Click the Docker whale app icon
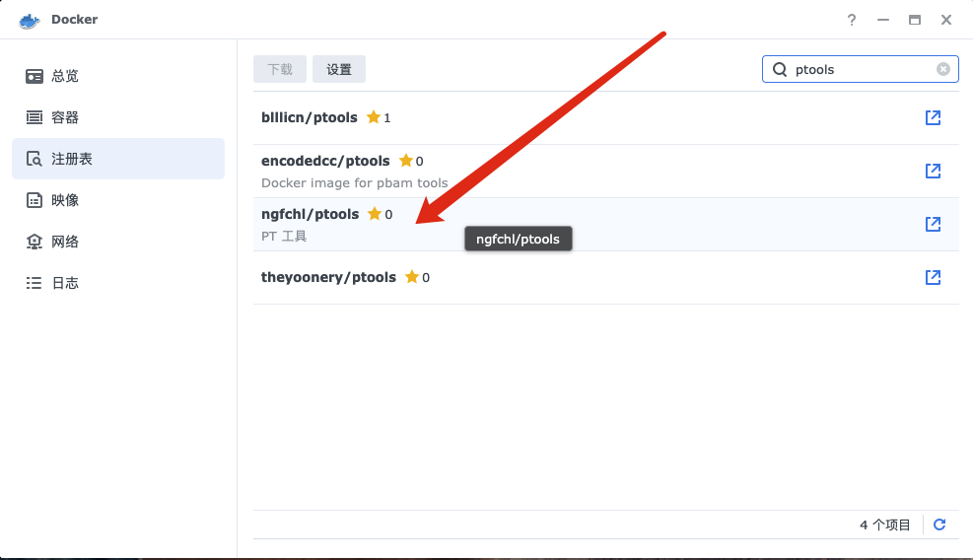Viewport: 973px width, 560px height. click(30, 21)
